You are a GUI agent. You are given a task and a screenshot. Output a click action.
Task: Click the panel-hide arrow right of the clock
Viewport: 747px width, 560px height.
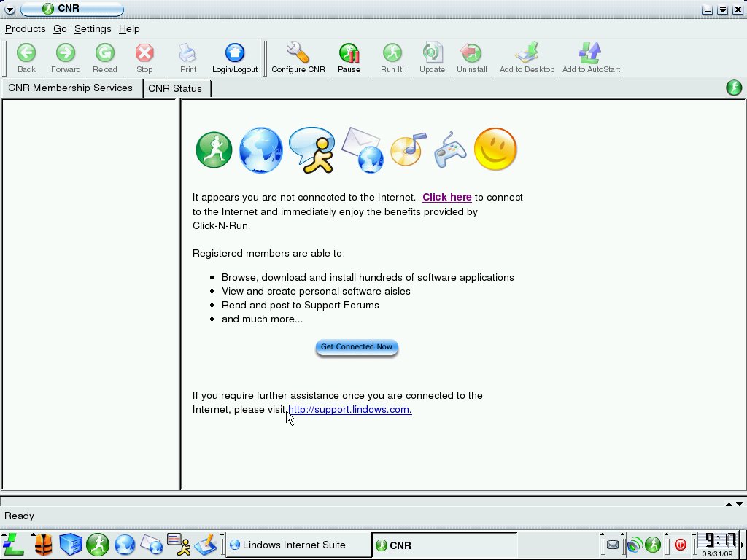pos(743,545)
